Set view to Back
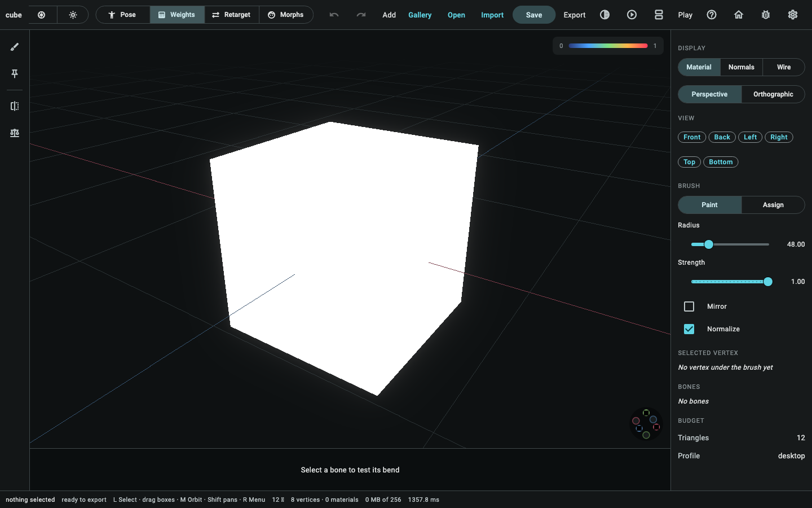The width and height of the screenshot is (812, 508). [722, 137]
